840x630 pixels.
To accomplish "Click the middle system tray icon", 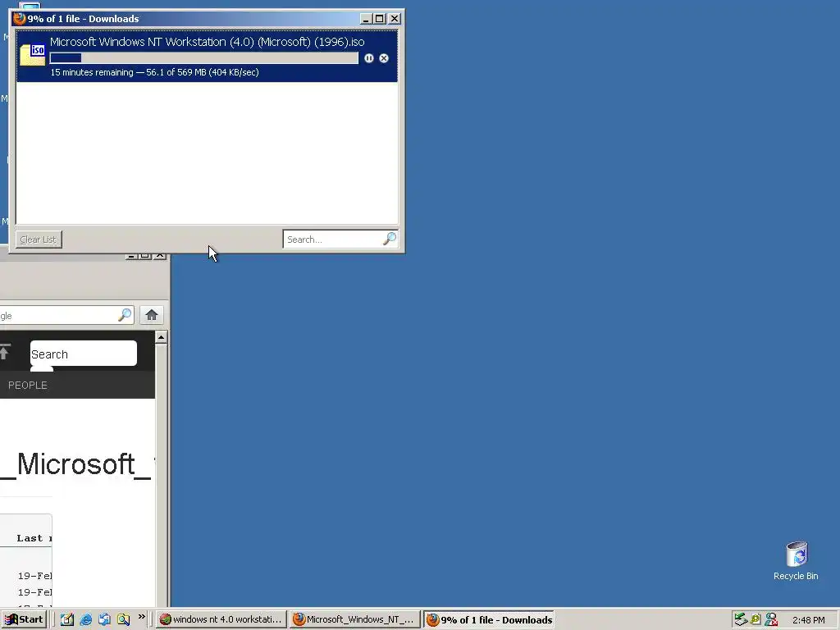I will pyautogui.click(x=756, y=620).
